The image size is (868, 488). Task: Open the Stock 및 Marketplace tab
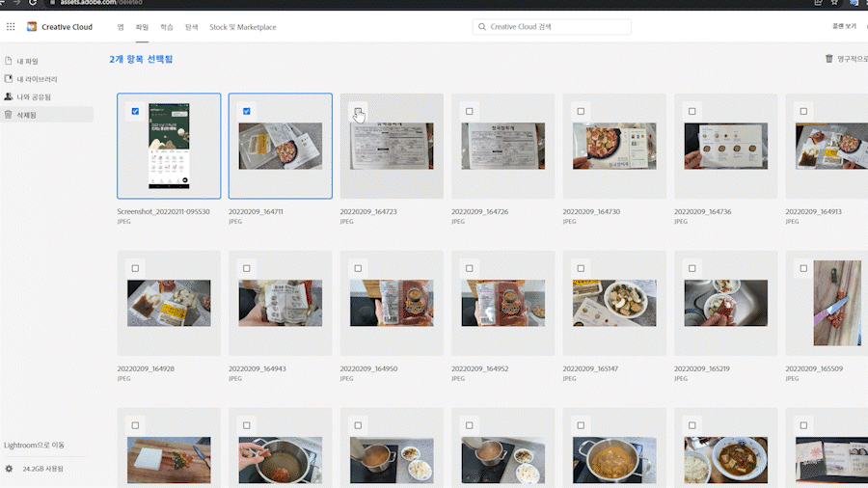pyautogui.click(x=242, y=27)
